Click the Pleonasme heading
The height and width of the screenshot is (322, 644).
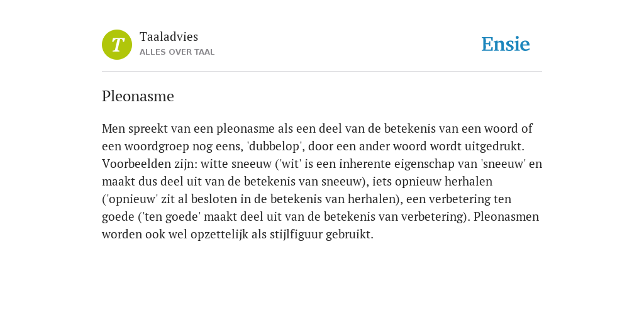138,96
